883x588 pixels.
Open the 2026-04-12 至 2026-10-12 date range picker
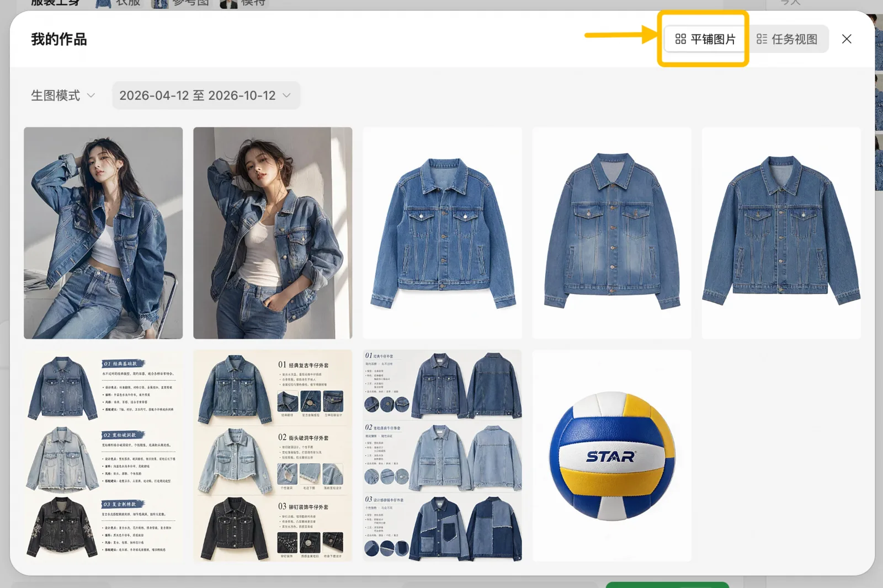click(x=206, y=95)
